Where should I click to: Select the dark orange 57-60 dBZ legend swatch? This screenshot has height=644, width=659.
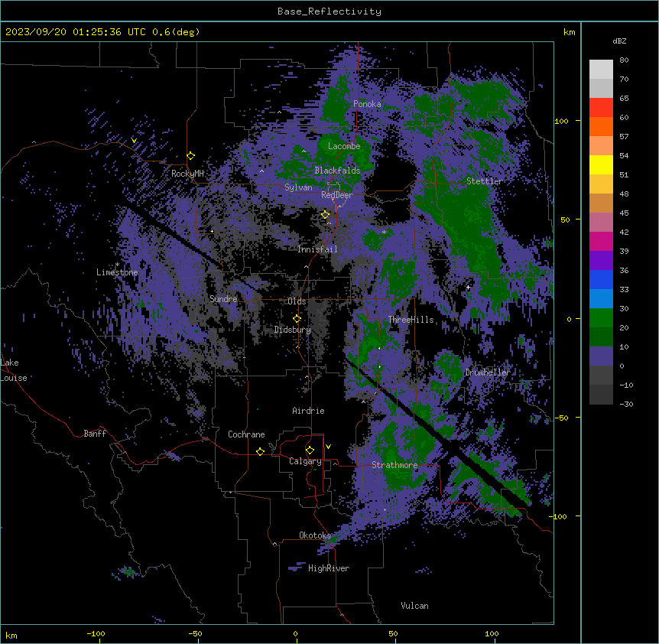click(x=601, y=126)
